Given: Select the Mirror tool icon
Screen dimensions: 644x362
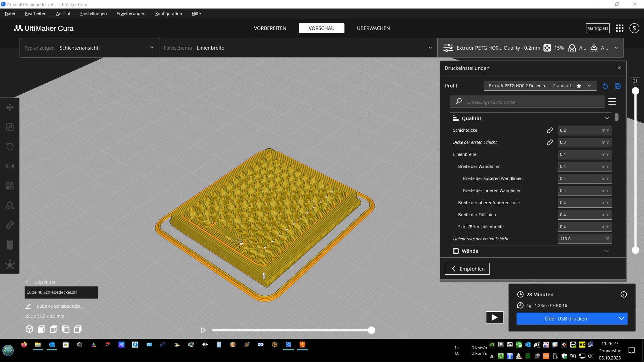Looking at the screenshot, I should pos(10,166).
